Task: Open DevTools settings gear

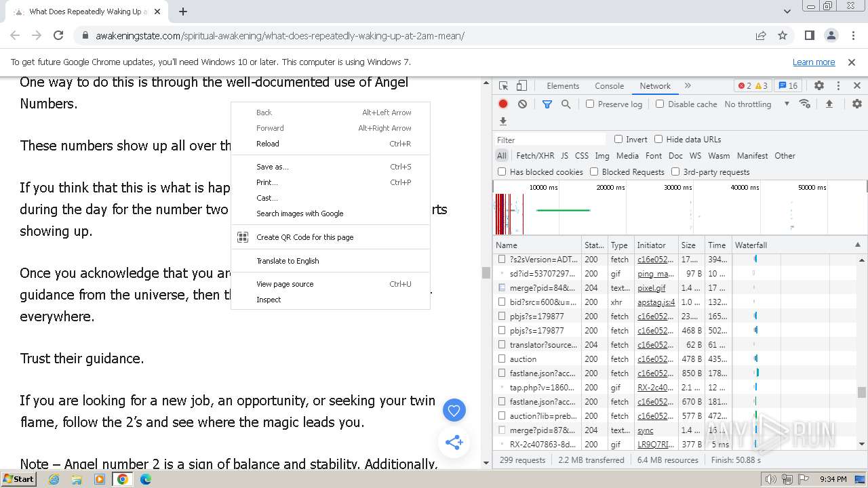Action: 819,86
